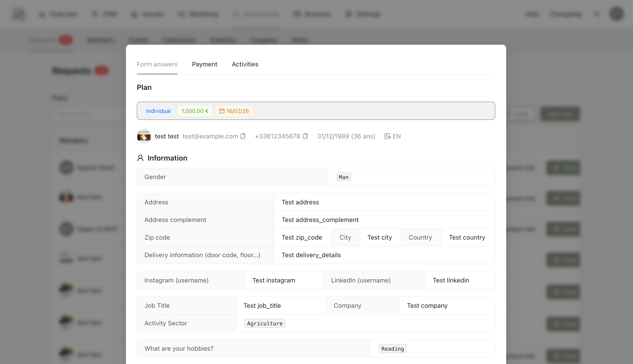Copy the test@example.com email address icon

click(243, 136)
